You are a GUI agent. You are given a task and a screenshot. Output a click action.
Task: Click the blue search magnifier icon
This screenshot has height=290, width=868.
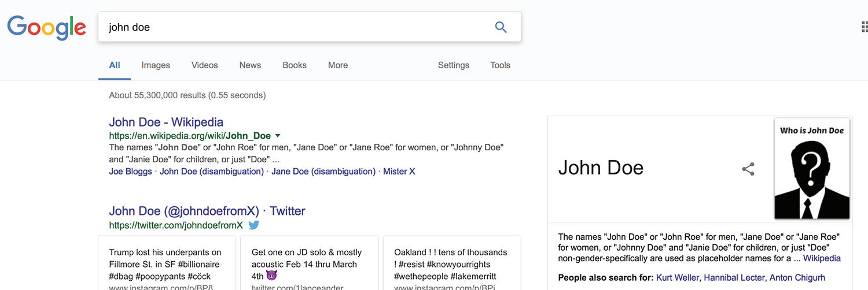[x=501, y=27]
